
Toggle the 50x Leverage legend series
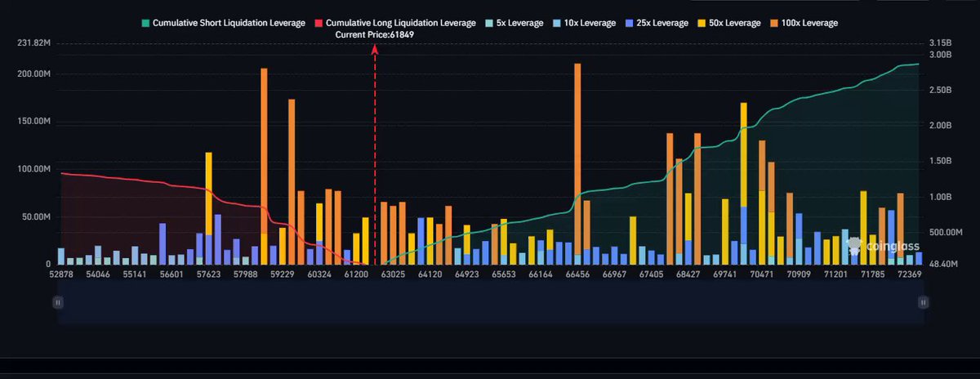[x=729, y=23]
